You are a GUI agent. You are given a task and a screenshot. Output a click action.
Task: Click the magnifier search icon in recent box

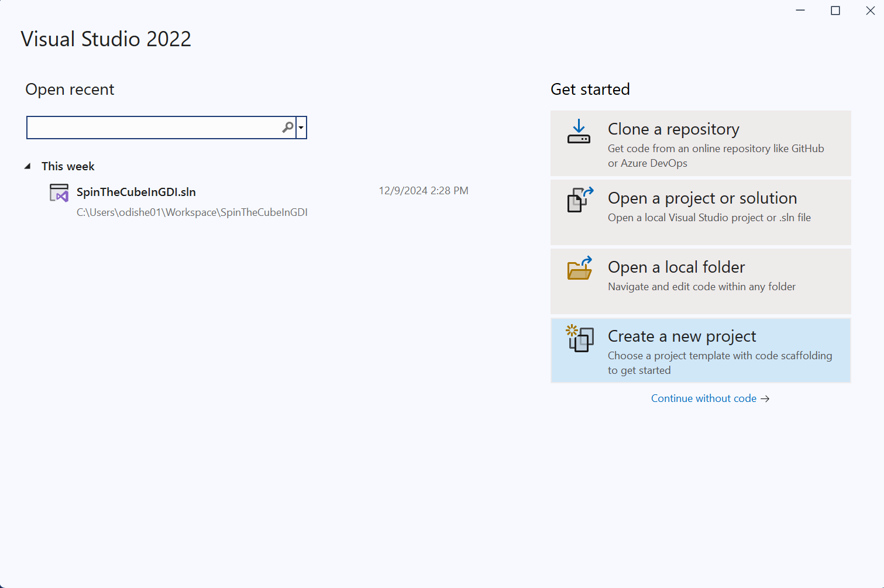[x=288, y=127]
